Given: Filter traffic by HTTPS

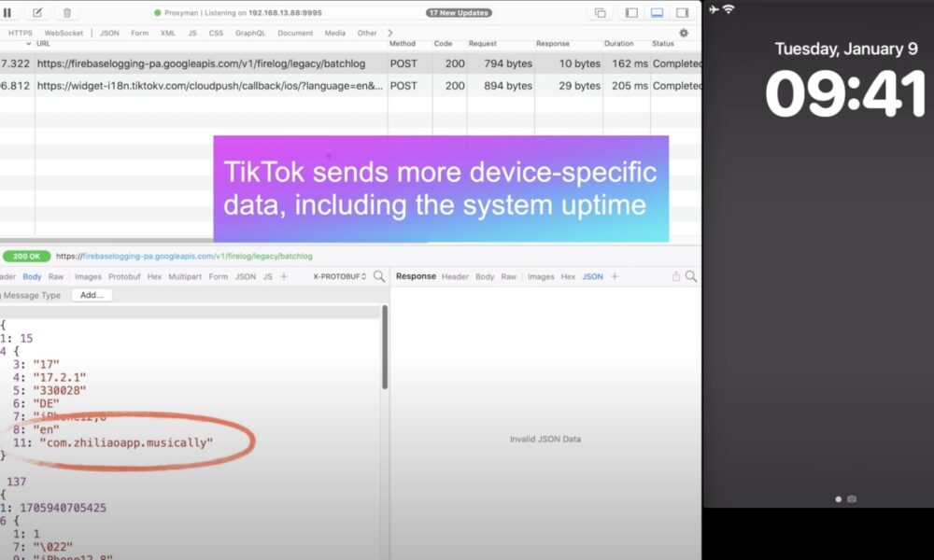Looking at the screenshot, I should [21, 33].
